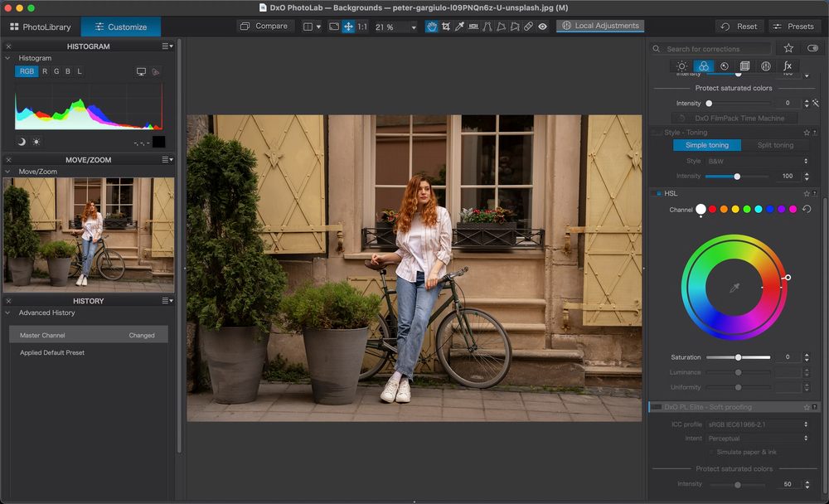829x504 pixels.
Task: Open the ICC profile dropdown
Action: (757, 424)
